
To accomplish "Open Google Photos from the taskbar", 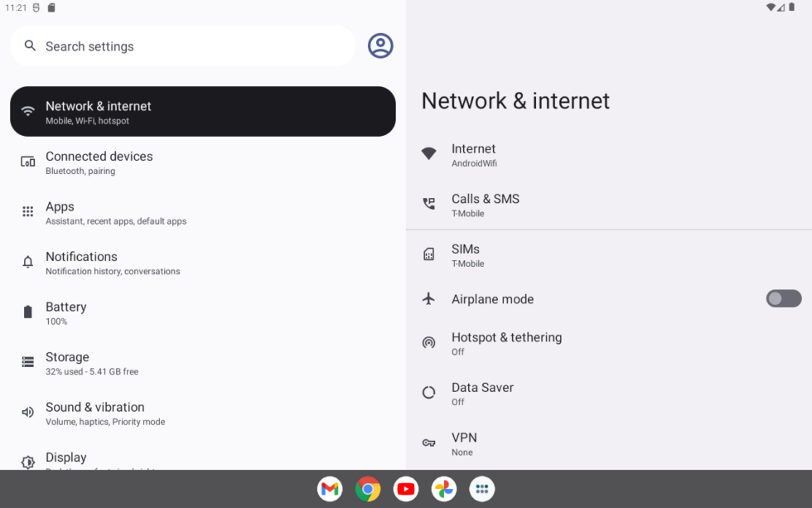I will tap(444, 489).
